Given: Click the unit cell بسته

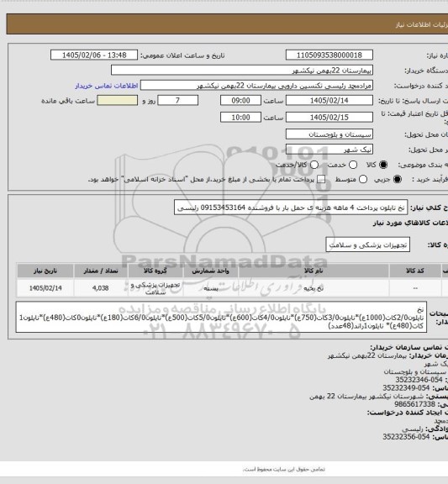Looking at the screenshot, I should (211, 288).
